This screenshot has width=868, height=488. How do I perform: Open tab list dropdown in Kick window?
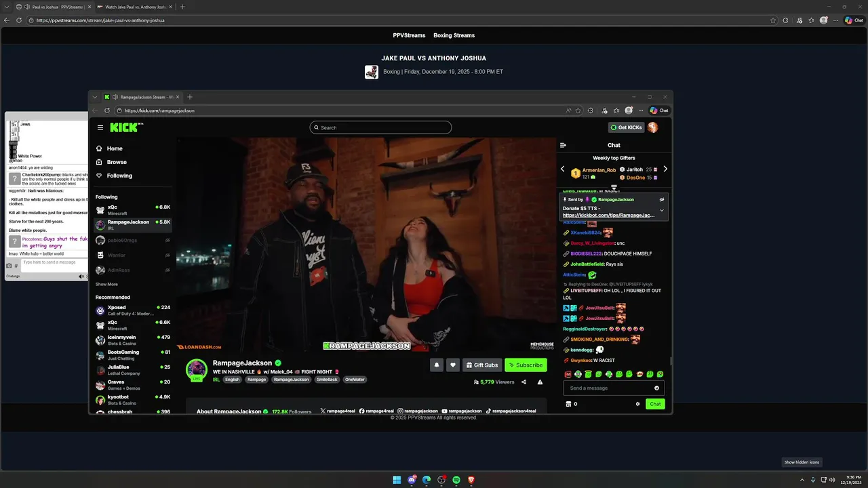pyautogui.click(x=95, y=97)
